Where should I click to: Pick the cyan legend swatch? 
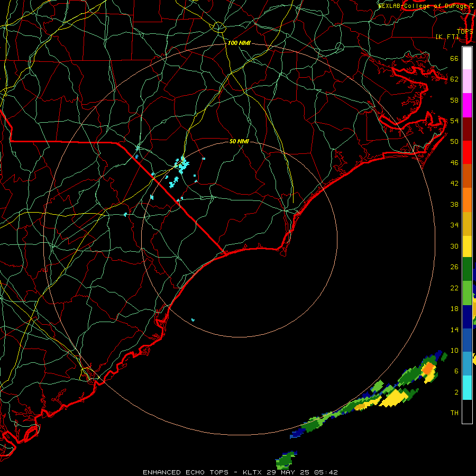point(467,388)
